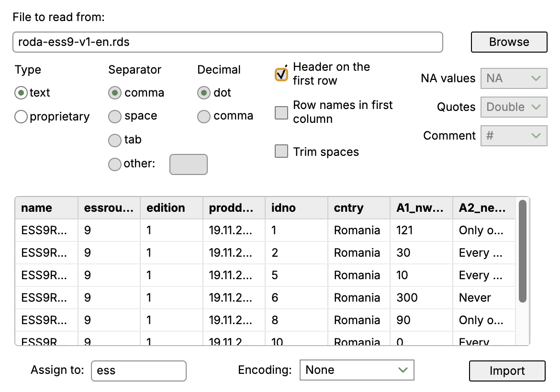
Task: Open the Quotes dropdown
Action: 514,107
